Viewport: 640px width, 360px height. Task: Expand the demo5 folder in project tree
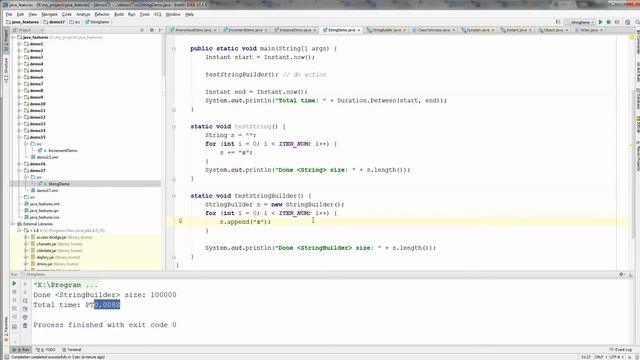[x=19, y=70]
